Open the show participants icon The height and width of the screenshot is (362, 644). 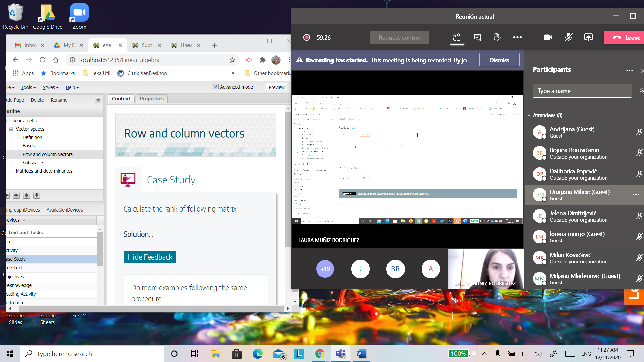click(457, 37)
